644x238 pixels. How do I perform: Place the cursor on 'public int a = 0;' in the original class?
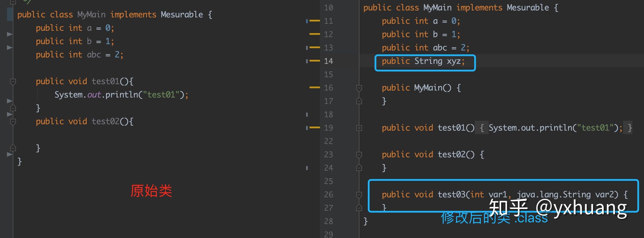coord(75,28)
